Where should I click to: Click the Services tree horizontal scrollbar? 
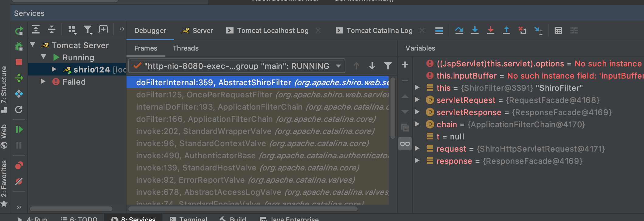(x=71, y=209)
